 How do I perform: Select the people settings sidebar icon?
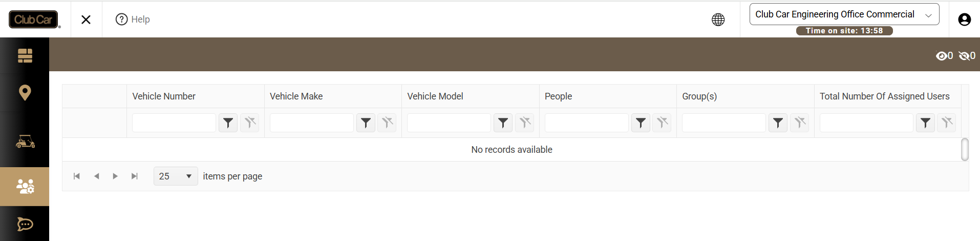coord(25,186)
